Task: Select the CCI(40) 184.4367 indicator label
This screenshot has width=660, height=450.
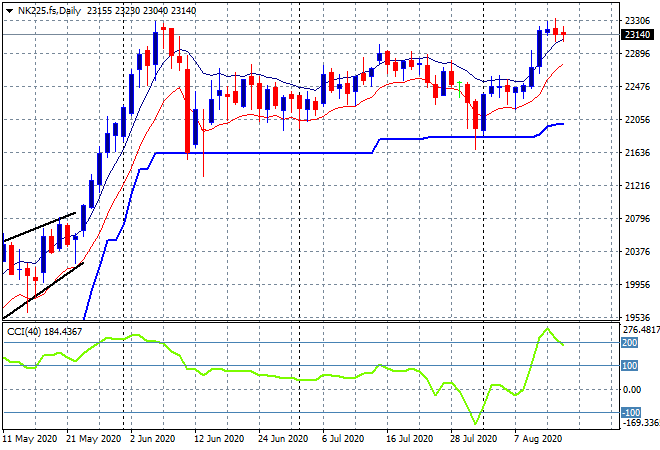Action: (45, 332)
